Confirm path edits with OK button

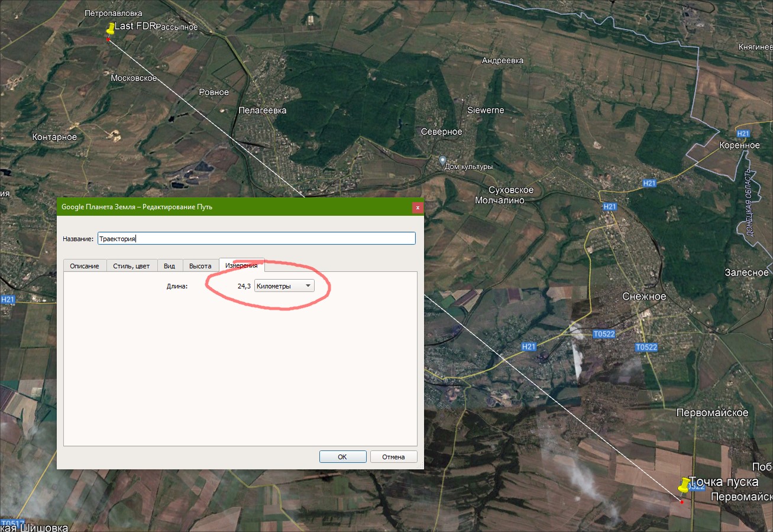pos(342,457)
